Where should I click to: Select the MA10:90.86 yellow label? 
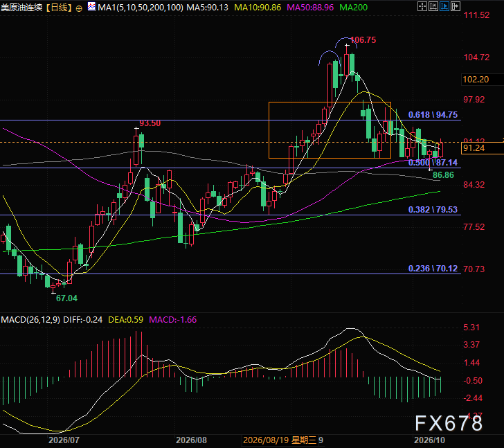coord(258,8)
